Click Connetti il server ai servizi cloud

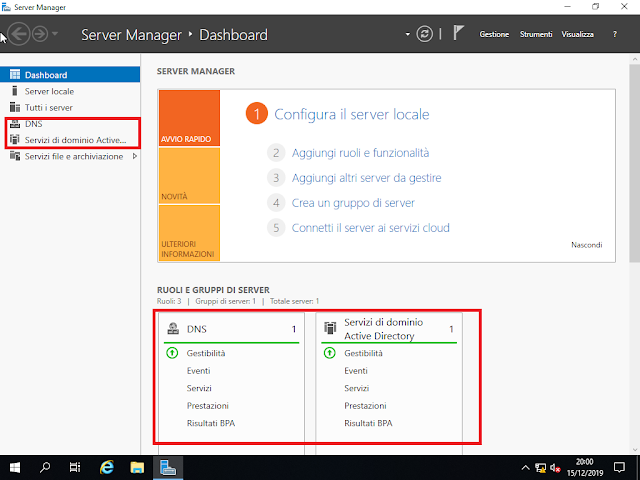pyautogui.click(x=371, y=228)
